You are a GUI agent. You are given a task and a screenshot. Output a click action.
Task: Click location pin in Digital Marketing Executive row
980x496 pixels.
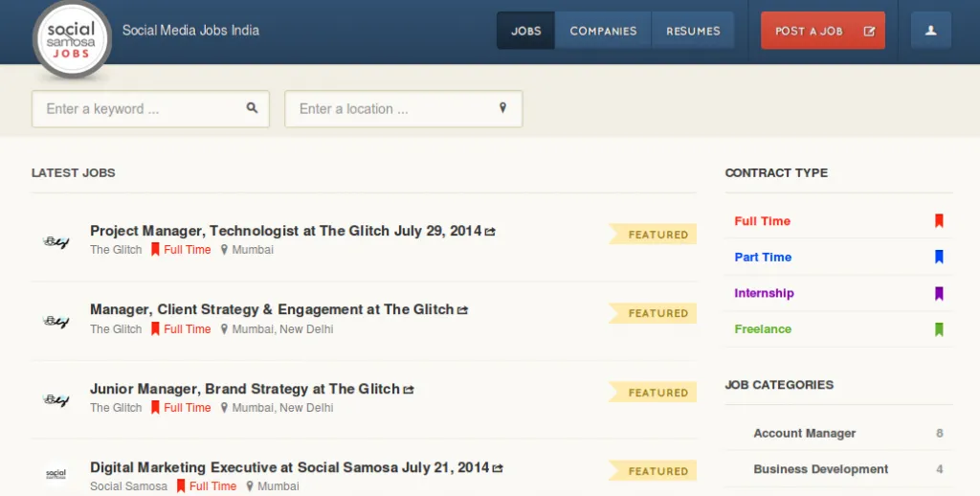[250, 486]
